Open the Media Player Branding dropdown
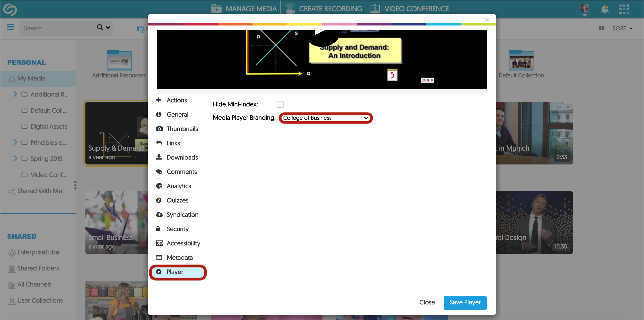Image resolution: width=644 pixels, height=320 pixels. coord(326,118)
